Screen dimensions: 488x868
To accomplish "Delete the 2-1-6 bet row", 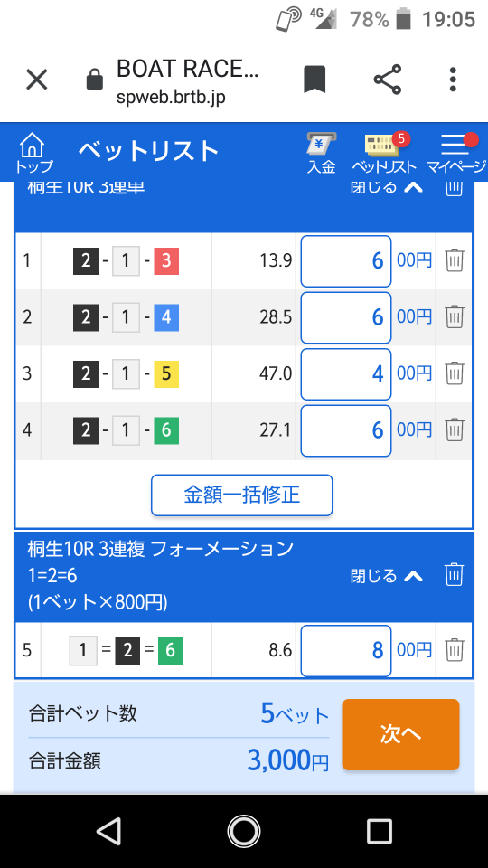I will [x=455, y=429].
